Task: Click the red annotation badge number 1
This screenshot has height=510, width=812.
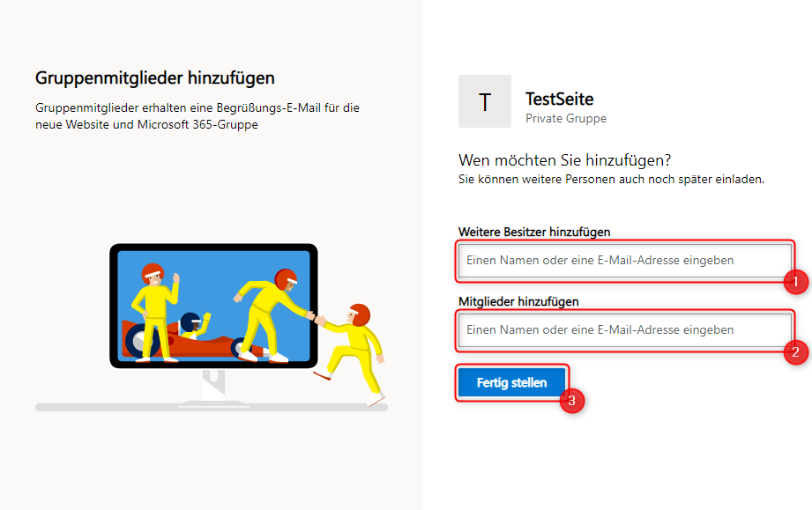Action: tap(795, 282)
